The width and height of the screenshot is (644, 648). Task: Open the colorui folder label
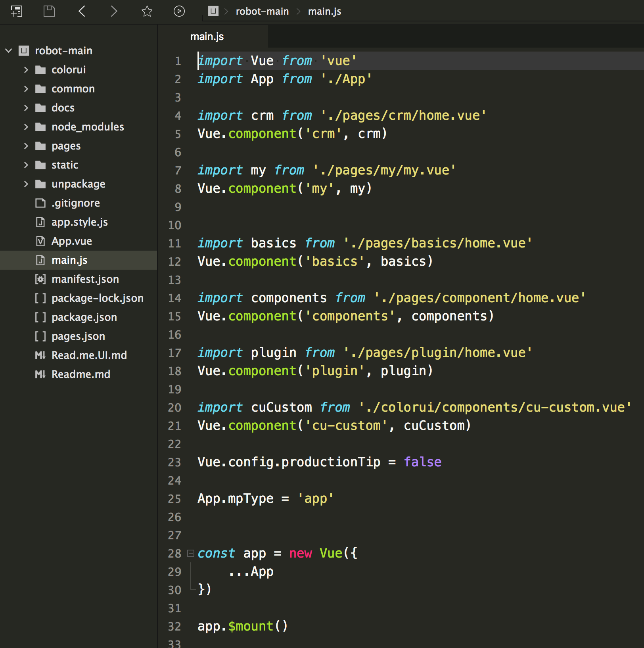pos(69,70)
